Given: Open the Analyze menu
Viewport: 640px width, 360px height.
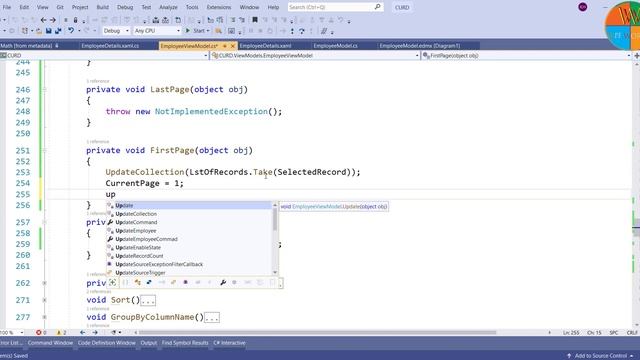Looking at the screenshot, I should point(168,7).
